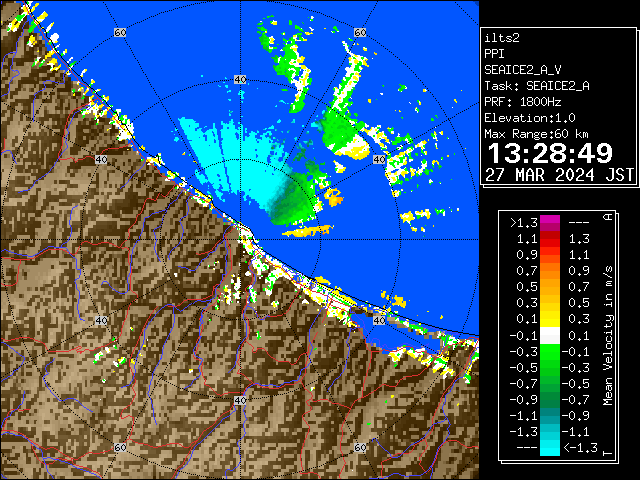Image resolution: width=640 pixels, height=480 pixels.
Task: Click '1.3' in the legend's right column
Action: tap(579, 239)
